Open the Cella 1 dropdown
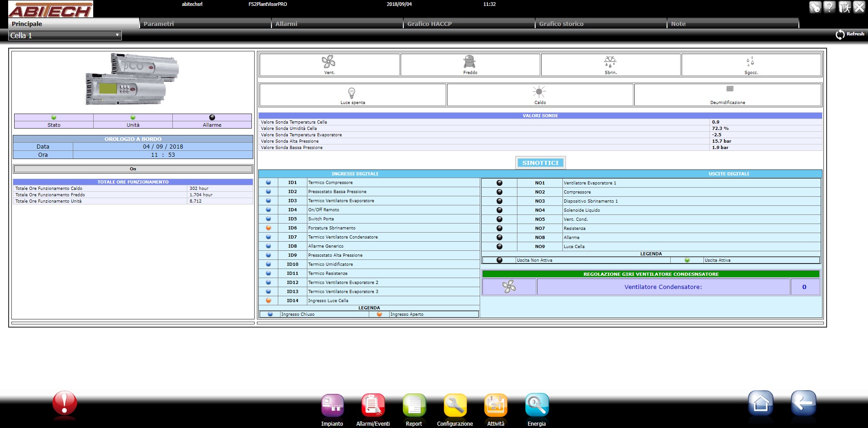 65,35
